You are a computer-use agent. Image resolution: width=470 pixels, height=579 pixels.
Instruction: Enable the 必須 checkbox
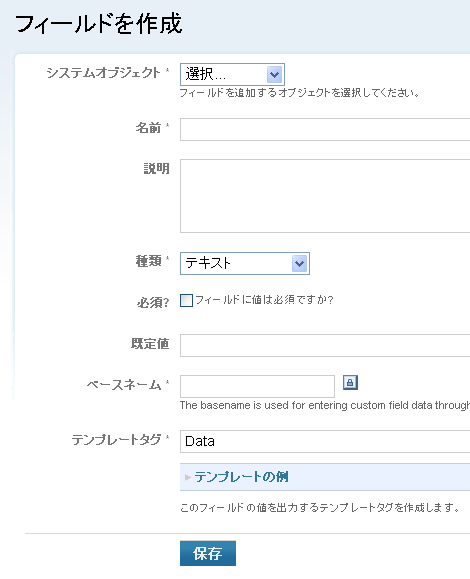tap(186, 300)
